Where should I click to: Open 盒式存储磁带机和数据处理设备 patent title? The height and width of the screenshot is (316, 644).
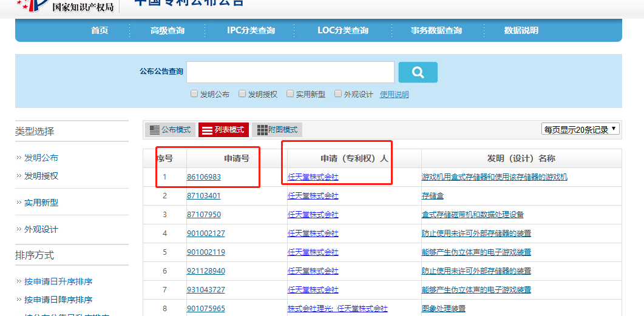coord(473,215)
